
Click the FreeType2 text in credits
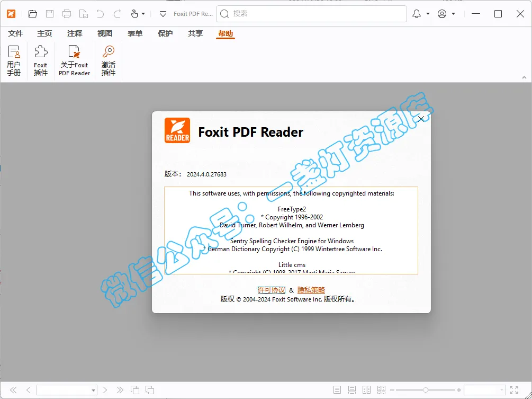[292, 209]
